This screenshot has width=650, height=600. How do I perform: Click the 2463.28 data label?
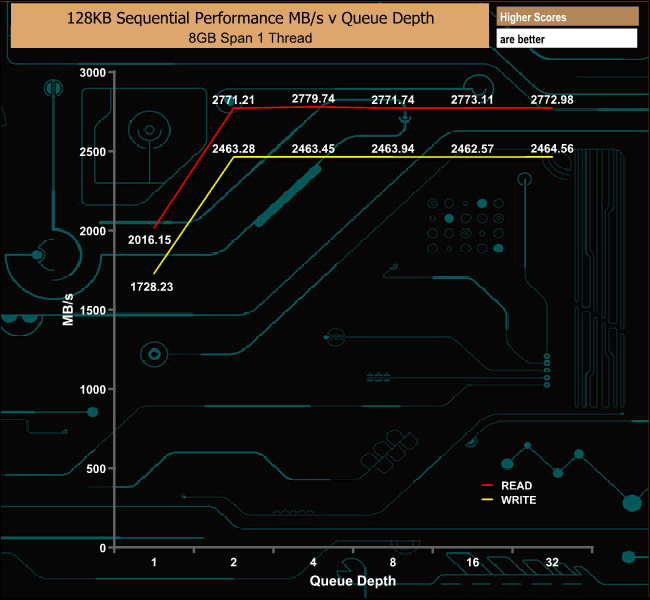click(233, 148)
